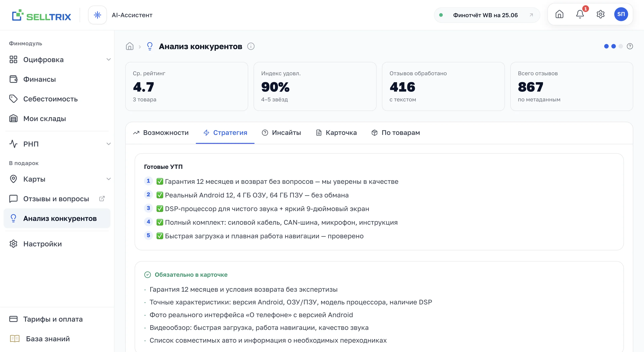644x352 pixels.
Task: Click УТП line "Полный комплект: силовой кабель"
Action: coord(277,222)
